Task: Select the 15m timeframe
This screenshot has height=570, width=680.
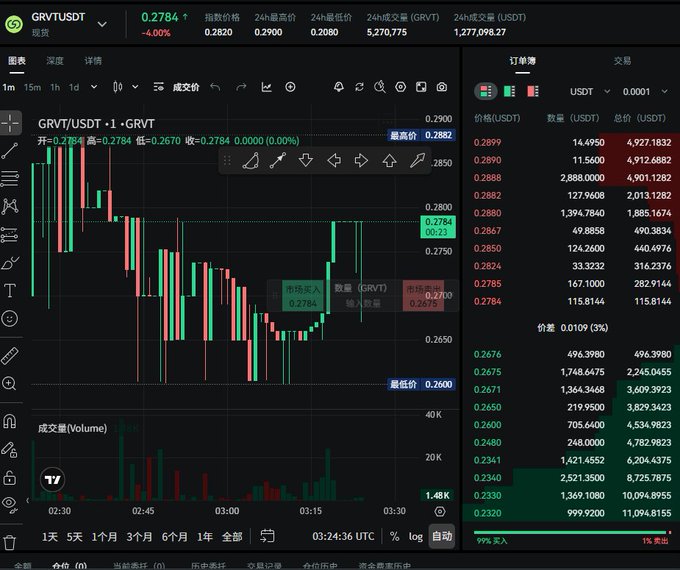Action: [33, 87]
